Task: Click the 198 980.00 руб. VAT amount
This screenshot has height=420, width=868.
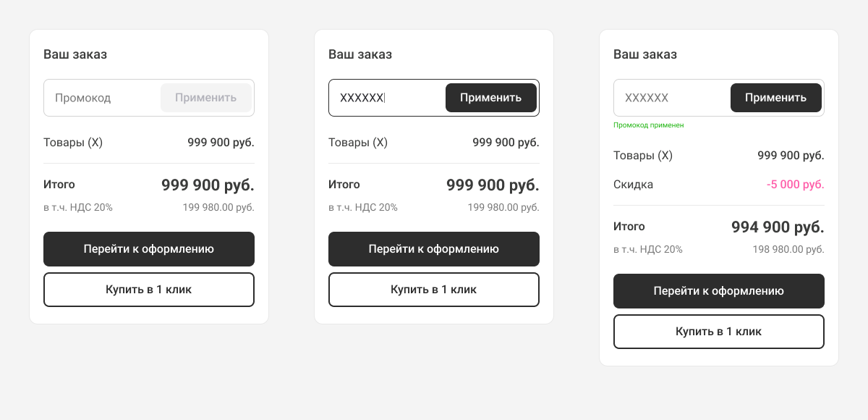Action: pyautogui.click(x=788, y=249)
